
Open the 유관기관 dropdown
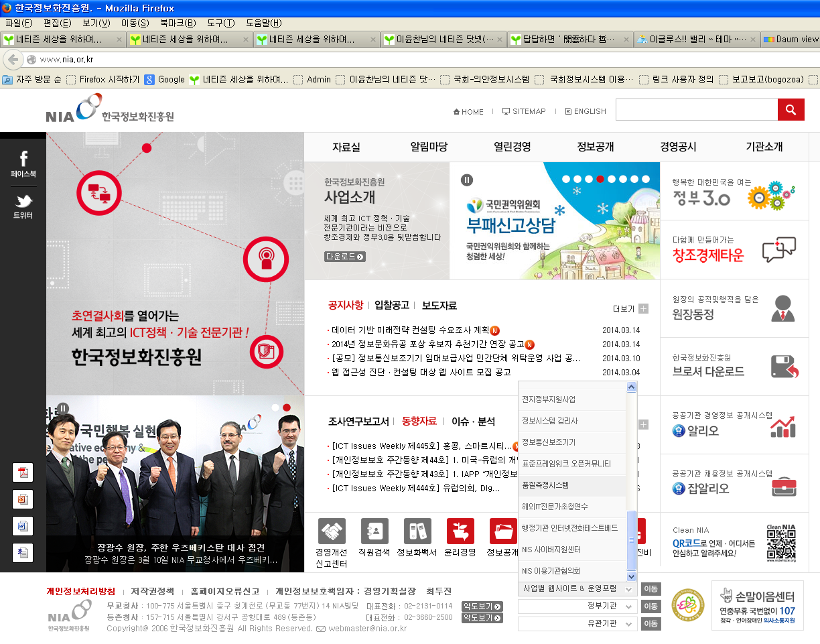pos(577,623)
